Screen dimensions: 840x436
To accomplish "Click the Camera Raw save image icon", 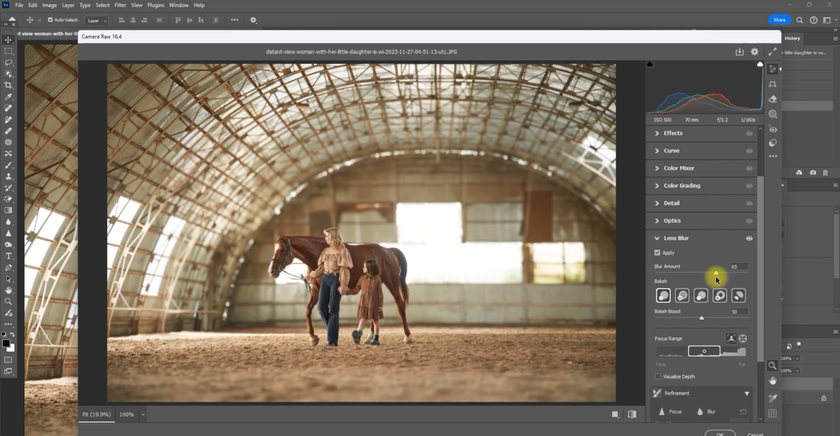I will click(739, 51).
